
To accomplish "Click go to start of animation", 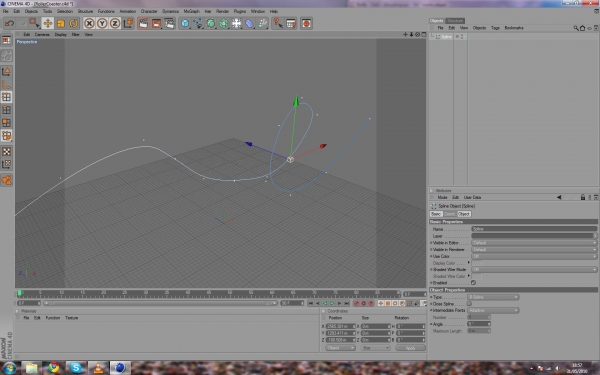I will point(310,303).
